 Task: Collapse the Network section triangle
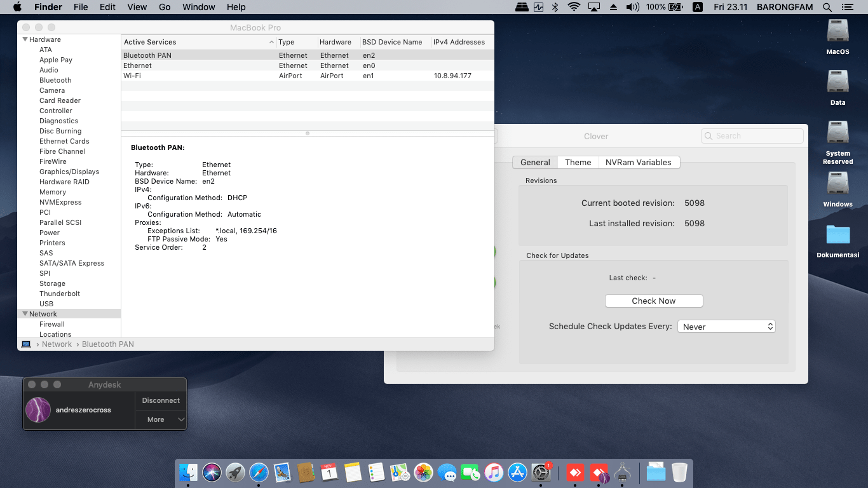tap(25, 314)
